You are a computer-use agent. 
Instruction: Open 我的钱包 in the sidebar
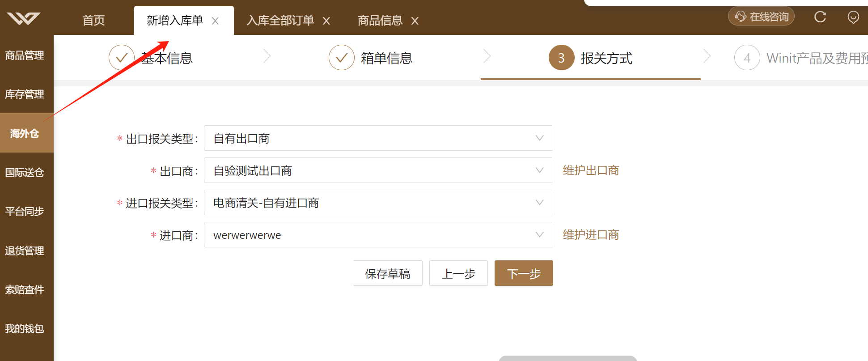tap(25, 329)
